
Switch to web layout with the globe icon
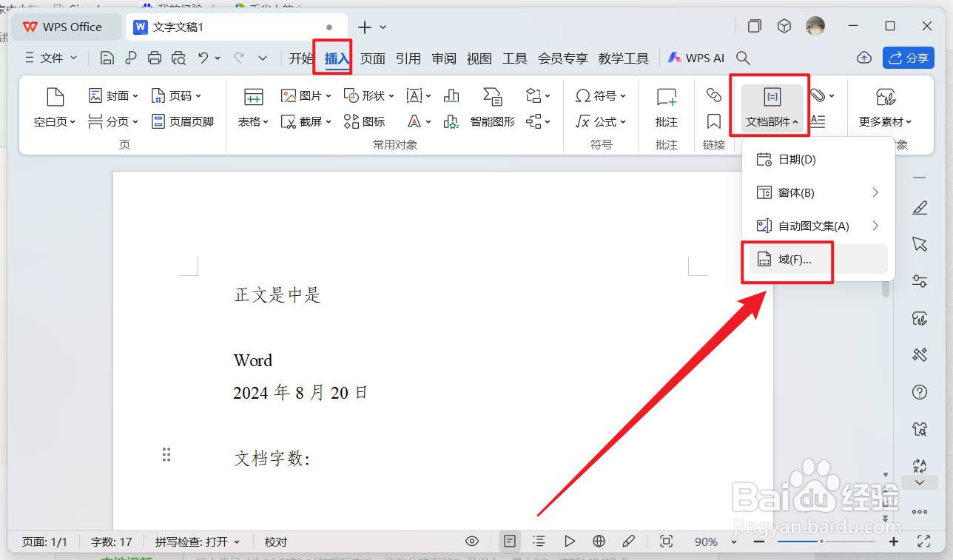click(599, 541)
